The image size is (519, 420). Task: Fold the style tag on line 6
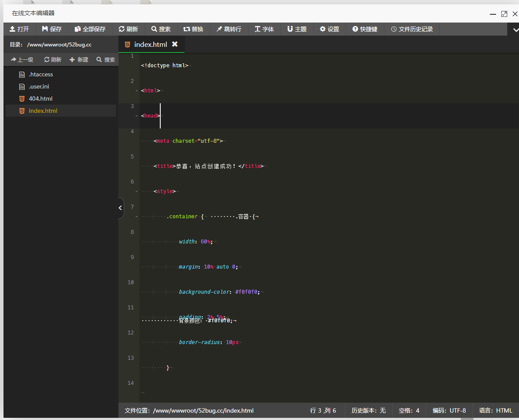pyautogui.click(x=136, y=191)
